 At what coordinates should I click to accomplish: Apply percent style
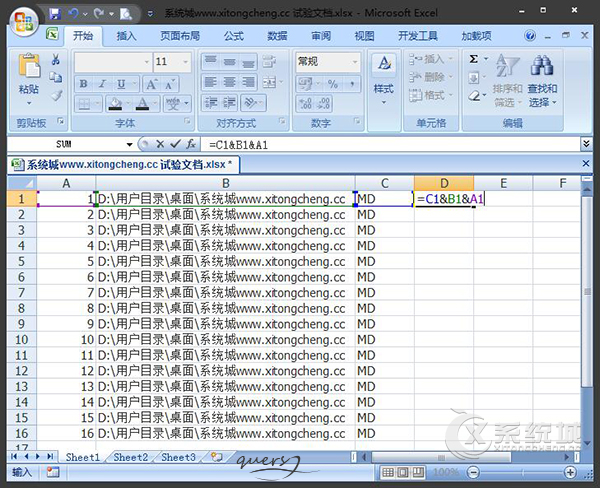(x=332, y=84)
